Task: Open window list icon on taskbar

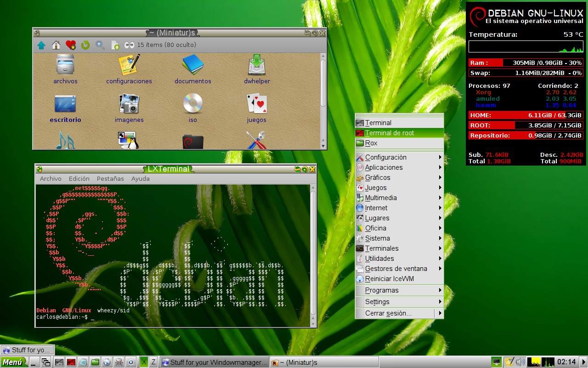Action: [x=45, y=362]
